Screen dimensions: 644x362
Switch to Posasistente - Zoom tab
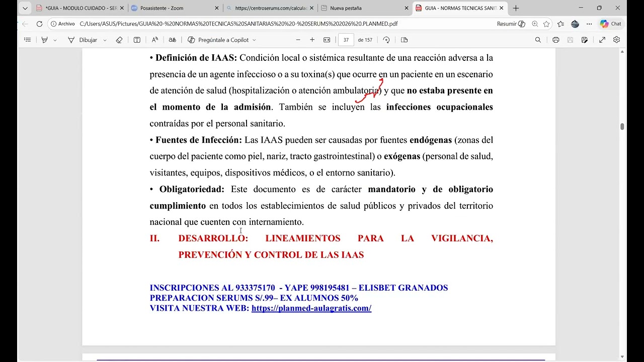[x=171, y=8]
